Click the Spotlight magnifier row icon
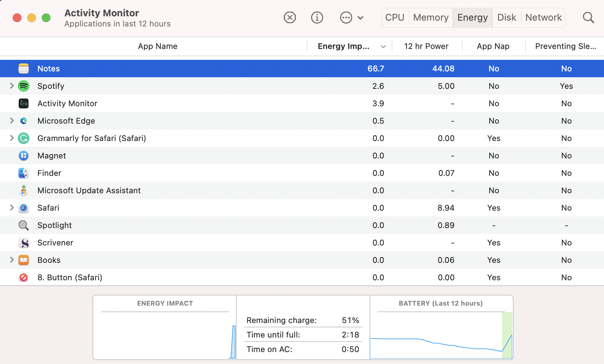The image size is (604, 364). click(x=24, y=225)
